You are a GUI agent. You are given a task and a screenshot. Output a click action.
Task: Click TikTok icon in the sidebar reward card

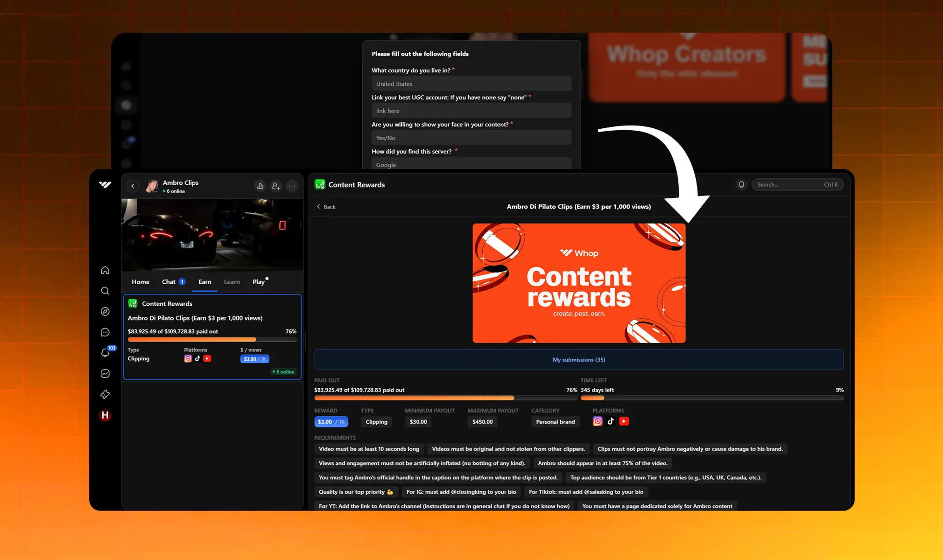pos(197,358)
